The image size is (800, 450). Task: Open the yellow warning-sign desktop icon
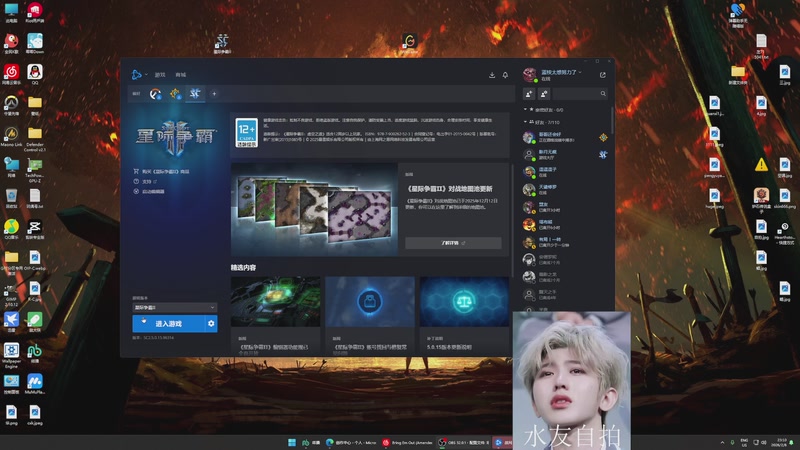point(761,165)
